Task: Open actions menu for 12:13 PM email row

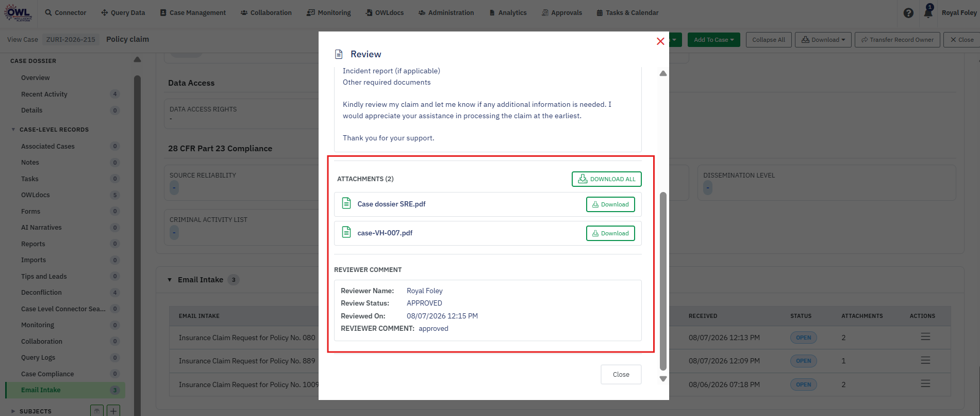Action: (x=925, y=337)
